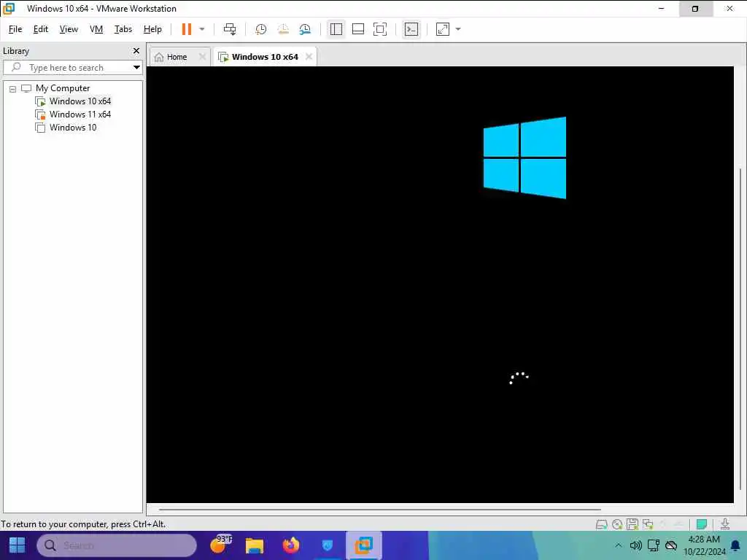The image size is (747, 560).
Task: Click the library search field
Action: coord(71,67)
